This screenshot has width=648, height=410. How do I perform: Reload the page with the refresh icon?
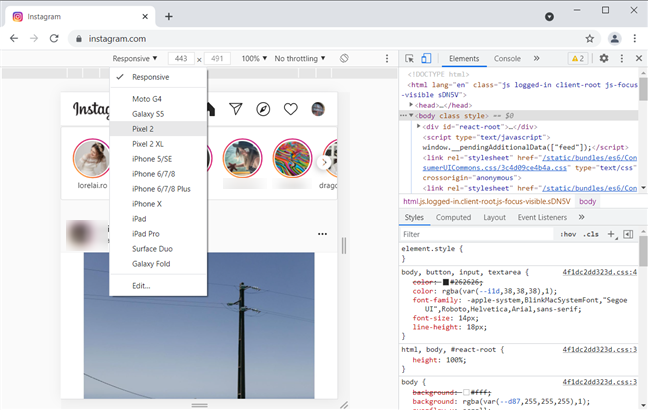(x=55, y=39)
